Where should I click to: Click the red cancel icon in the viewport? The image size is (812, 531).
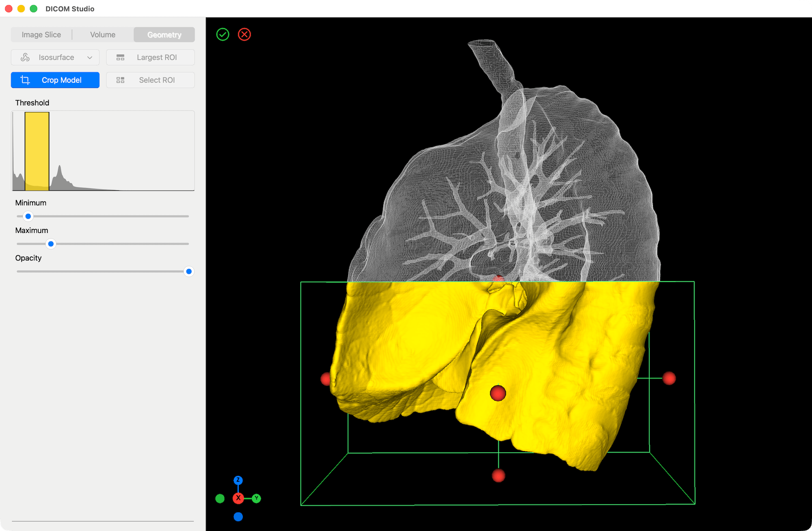pyautogui.click(x=244, y=34)
